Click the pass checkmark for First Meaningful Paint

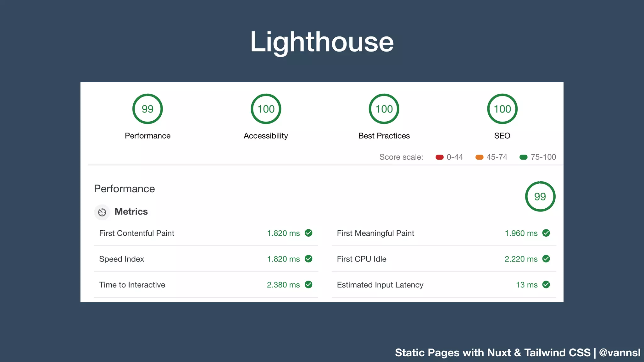tap(546, 233)
